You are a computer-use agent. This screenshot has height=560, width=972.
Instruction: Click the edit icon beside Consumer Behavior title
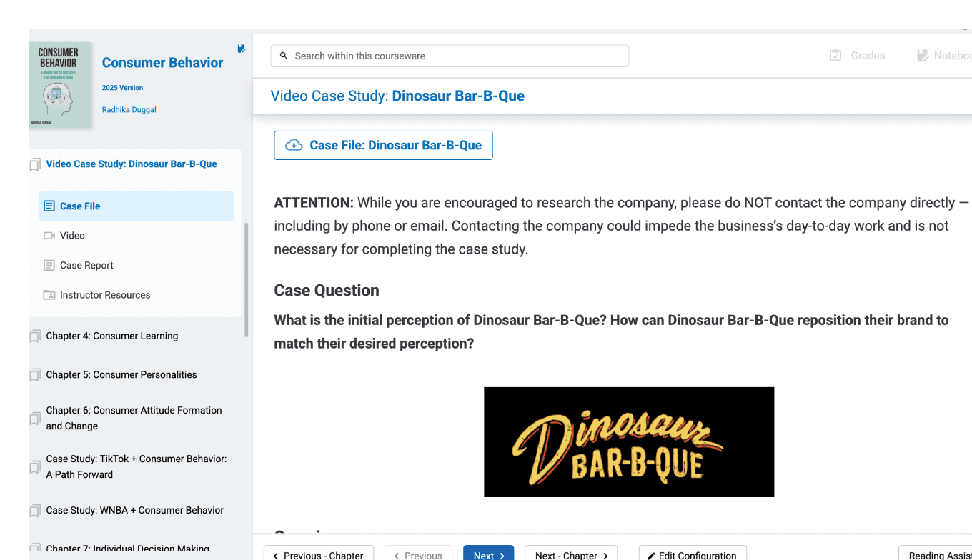tap(242, 49)
